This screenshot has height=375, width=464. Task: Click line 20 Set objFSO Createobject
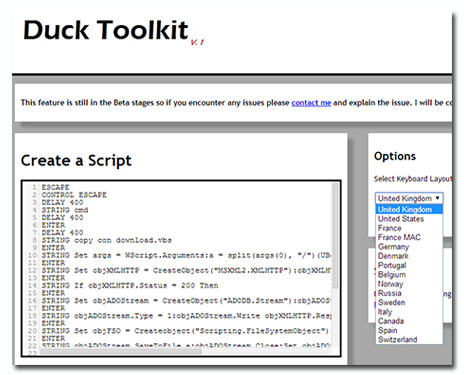[x=185, y=331]
